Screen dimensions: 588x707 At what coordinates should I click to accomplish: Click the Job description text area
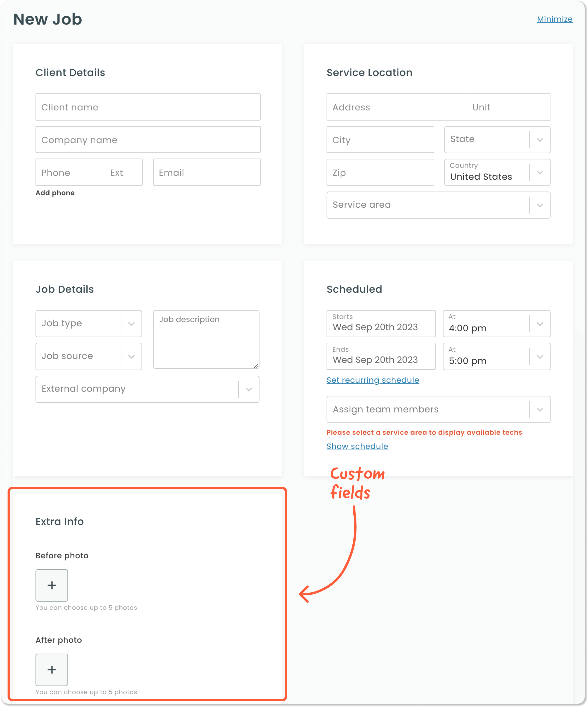[206, 338]
